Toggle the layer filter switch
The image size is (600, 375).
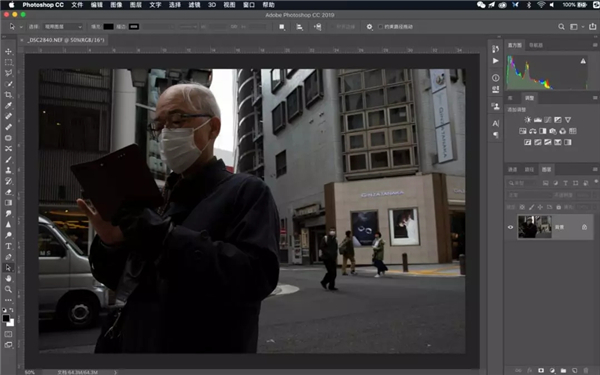[x=596, y=182]
